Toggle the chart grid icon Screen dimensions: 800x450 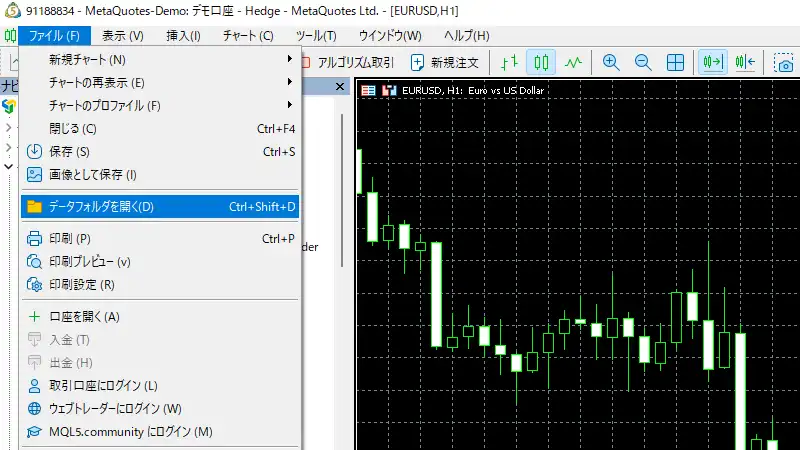tap(675, 62)
